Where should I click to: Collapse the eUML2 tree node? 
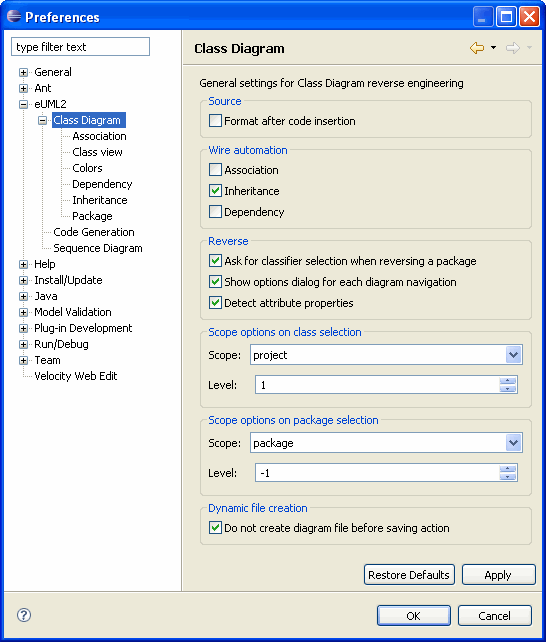pyautogui.click(x=23, y=104)
